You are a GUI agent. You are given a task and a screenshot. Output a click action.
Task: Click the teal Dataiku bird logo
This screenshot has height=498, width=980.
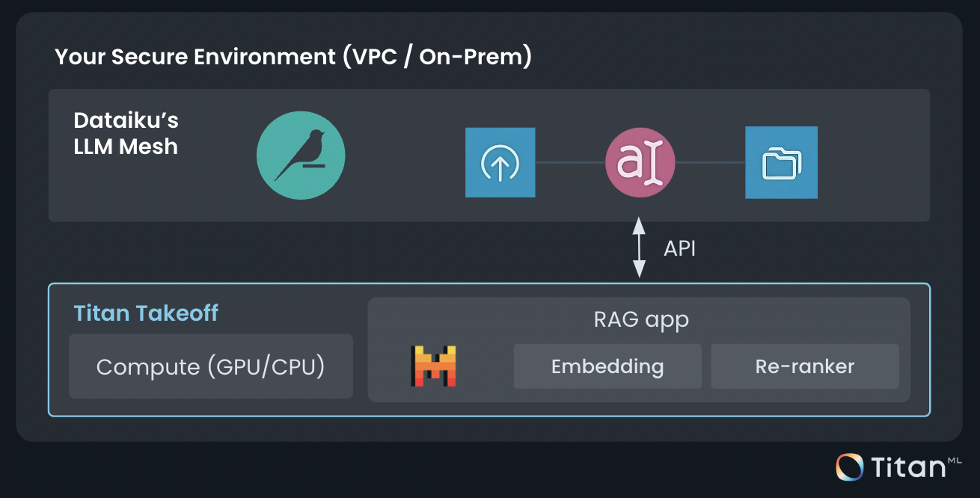(x=301, y=156)
